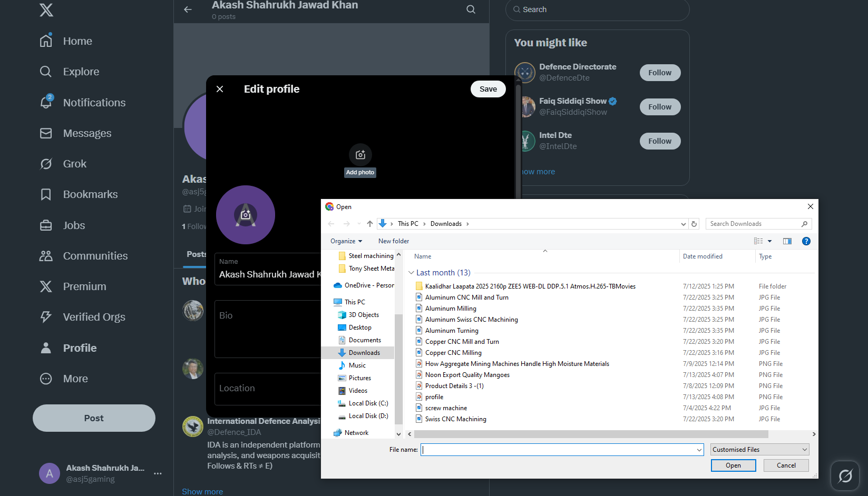
Task: Open Premium in the sidebar
Action: pos(73,286)
